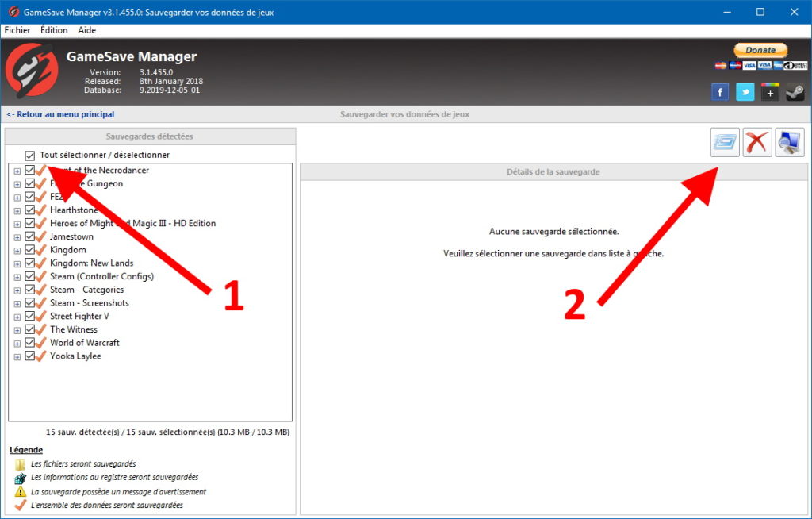Click the Détails de la sauvegarde header
Viewport: 812px width, 519px height.
(x=553, y=172)
